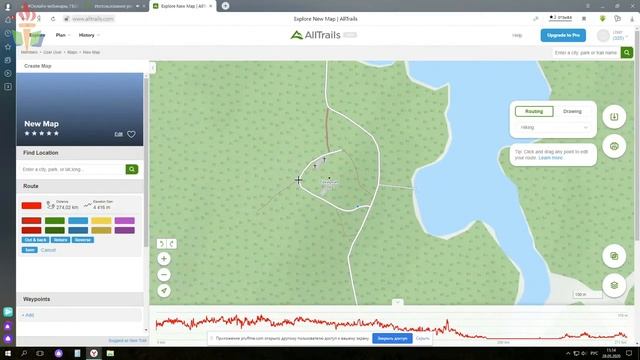Open the map layers icon button
640x360 pixels.
tap(614, 285)
